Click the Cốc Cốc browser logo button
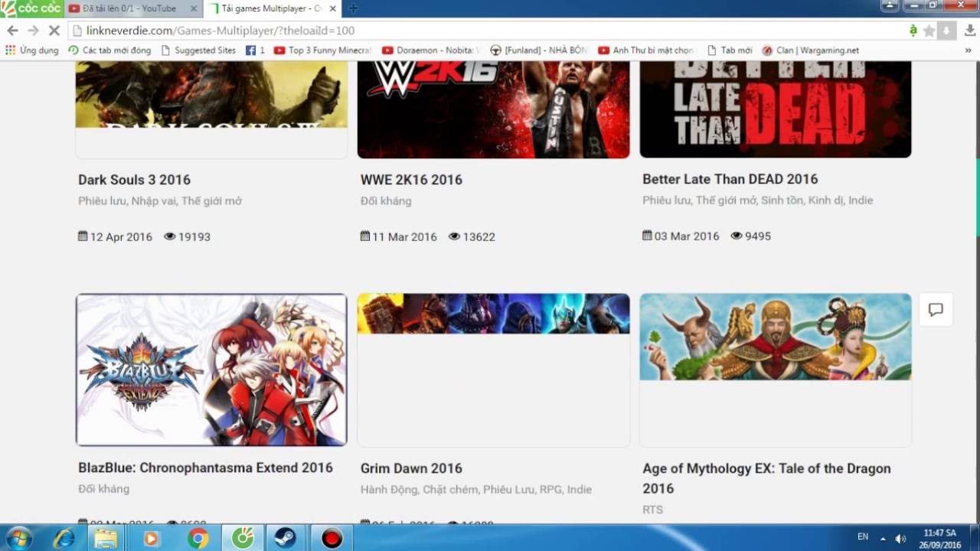 point(31,8)
